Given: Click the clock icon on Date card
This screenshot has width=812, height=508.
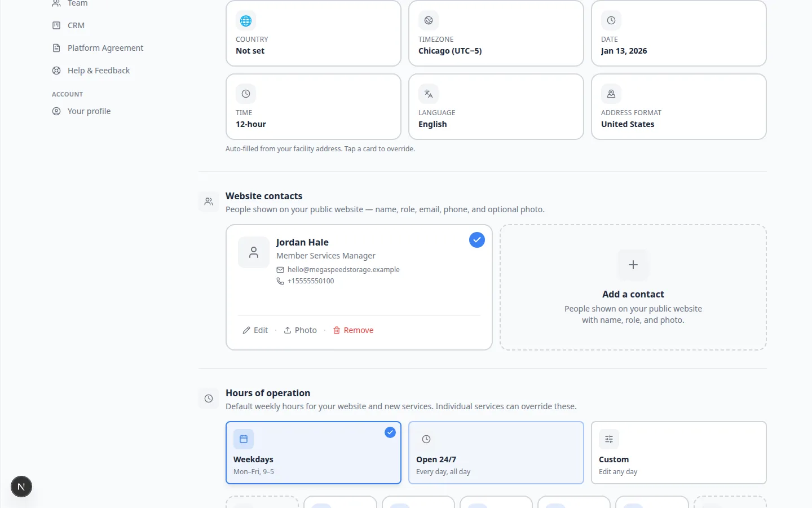Looking at the screenshot, I should click(x=611, y=21).
